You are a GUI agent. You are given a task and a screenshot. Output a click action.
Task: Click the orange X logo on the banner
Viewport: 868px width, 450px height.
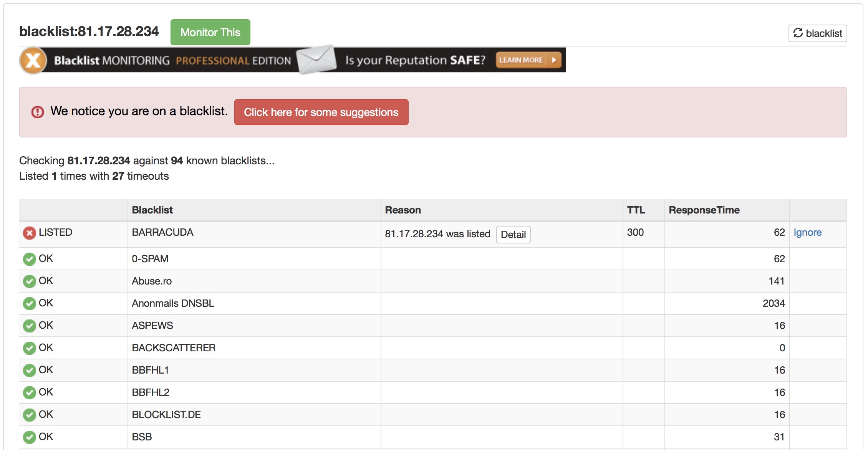pos(33,60)
